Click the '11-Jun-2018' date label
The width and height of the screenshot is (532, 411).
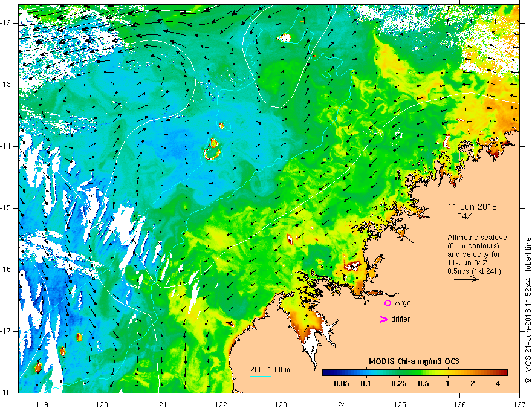coord(472,207)
